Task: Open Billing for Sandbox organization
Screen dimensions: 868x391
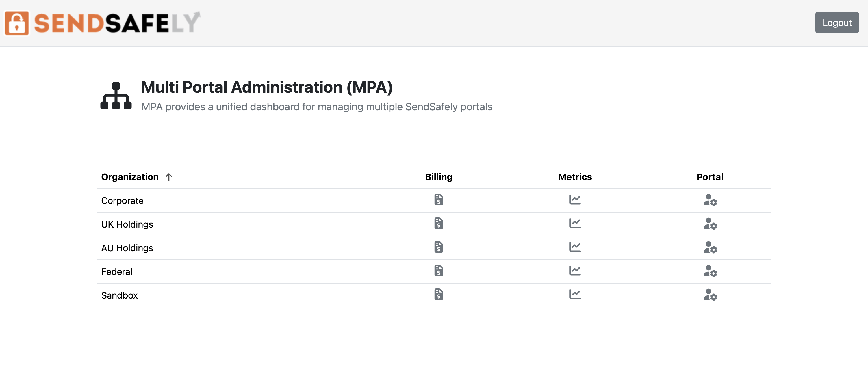Action: (x=438, y=294)
